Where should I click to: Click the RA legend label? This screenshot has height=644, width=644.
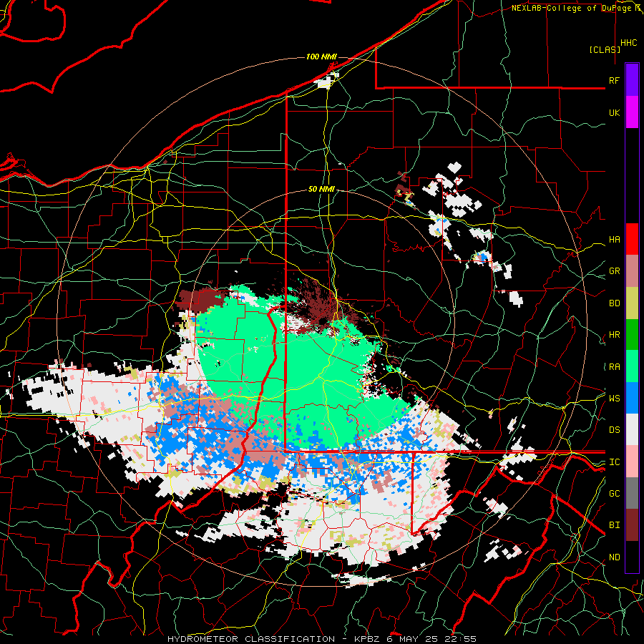(x=614, y=367)
